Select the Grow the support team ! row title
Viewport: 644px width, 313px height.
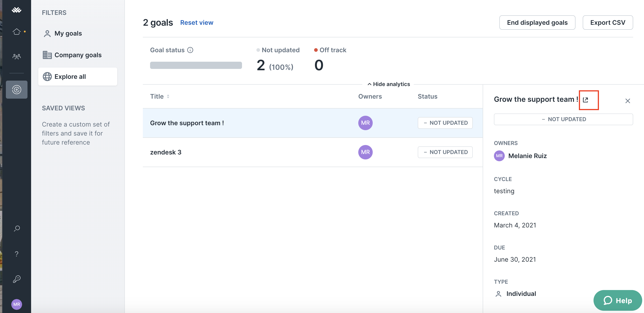187,123
